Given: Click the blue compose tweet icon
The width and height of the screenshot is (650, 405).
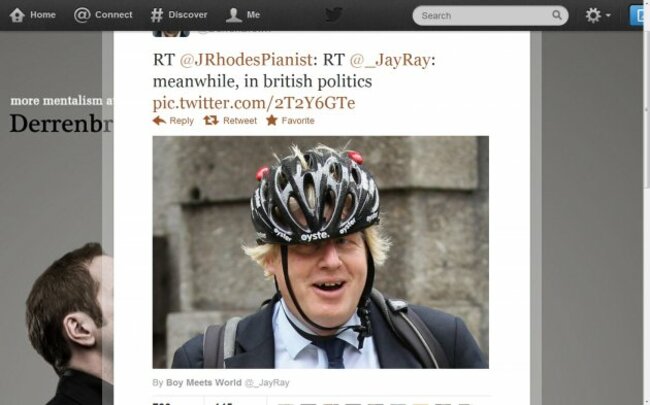Looking at the screenshot, I should click(636, 15).
